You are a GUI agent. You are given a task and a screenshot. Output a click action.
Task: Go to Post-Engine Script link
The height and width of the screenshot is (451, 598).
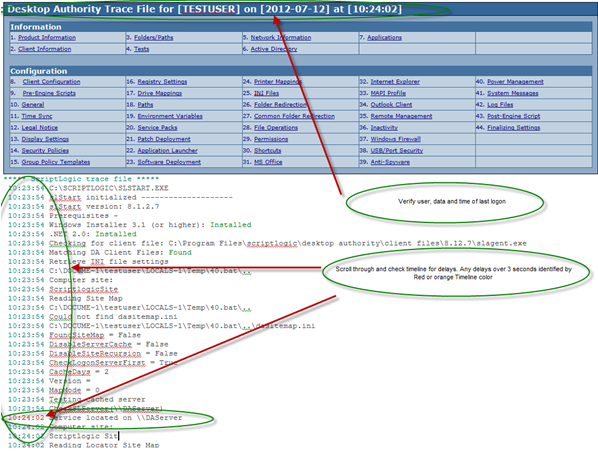(x=514, y=116)
